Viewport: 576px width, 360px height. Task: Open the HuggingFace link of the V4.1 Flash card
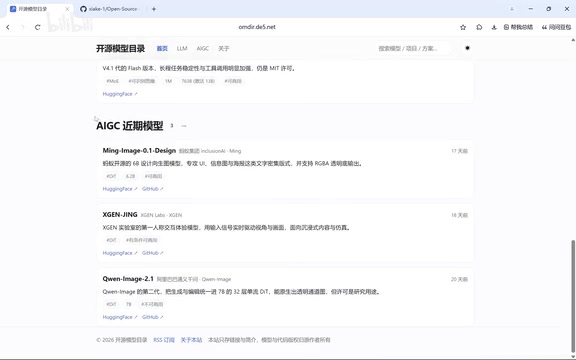(120, 94)
